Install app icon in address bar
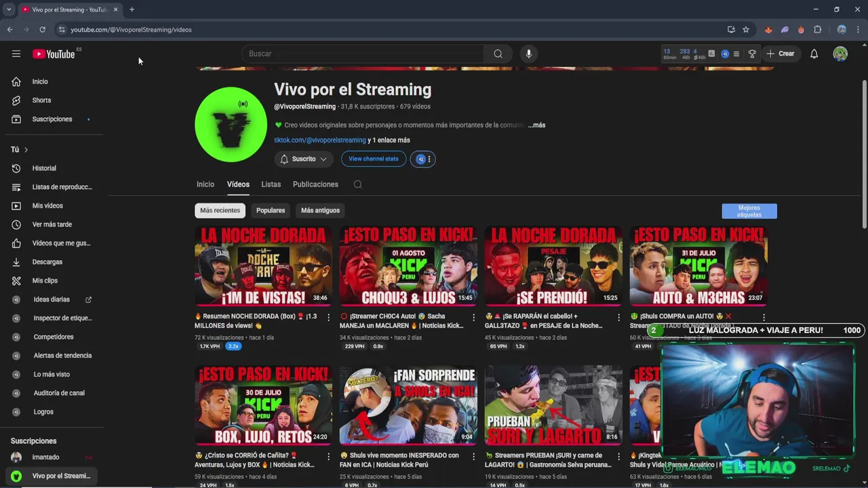 731,29
